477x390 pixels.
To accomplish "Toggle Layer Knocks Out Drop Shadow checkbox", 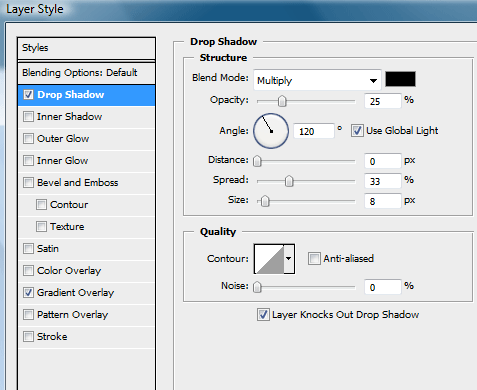I will [x=263, y=315].
